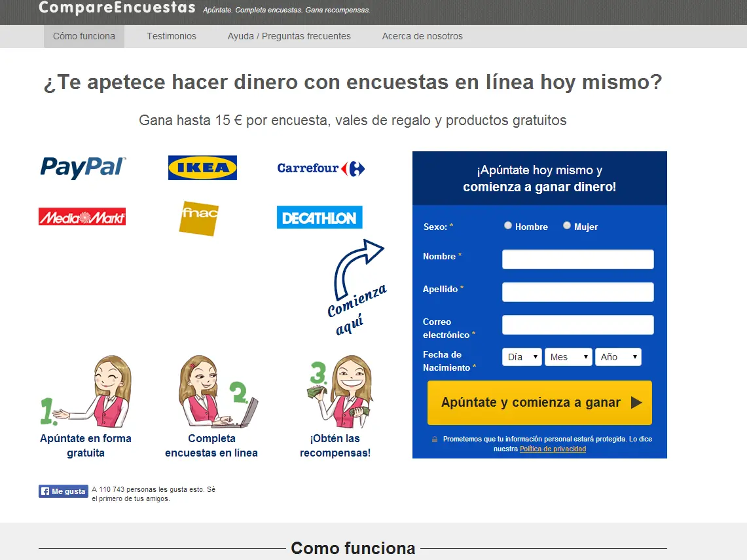Click Apúntate y comienza a ganar button
The image size is (747, 560).
539,403
